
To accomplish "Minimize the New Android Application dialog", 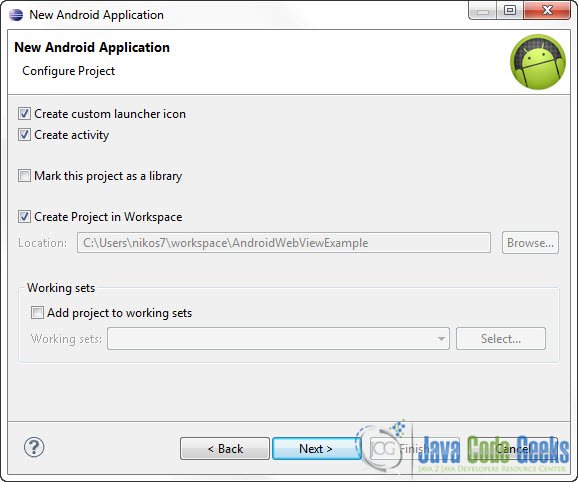I will point(483,11).
